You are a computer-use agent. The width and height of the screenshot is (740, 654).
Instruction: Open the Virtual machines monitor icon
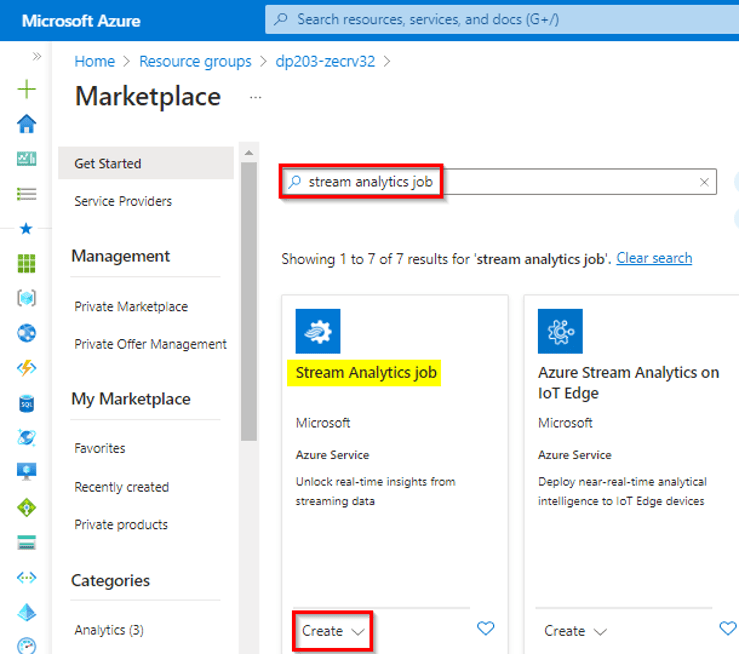(26, 472)
